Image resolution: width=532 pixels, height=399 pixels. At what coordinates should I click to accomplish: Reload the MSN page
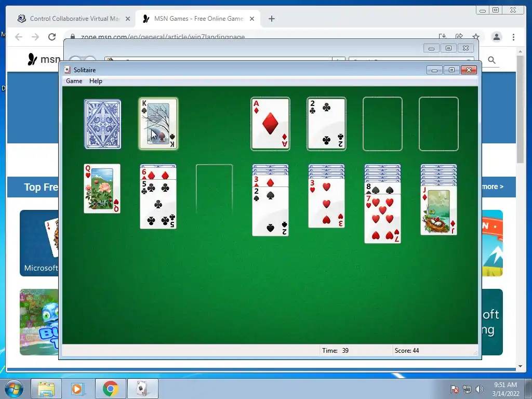[x=52, y=37]
